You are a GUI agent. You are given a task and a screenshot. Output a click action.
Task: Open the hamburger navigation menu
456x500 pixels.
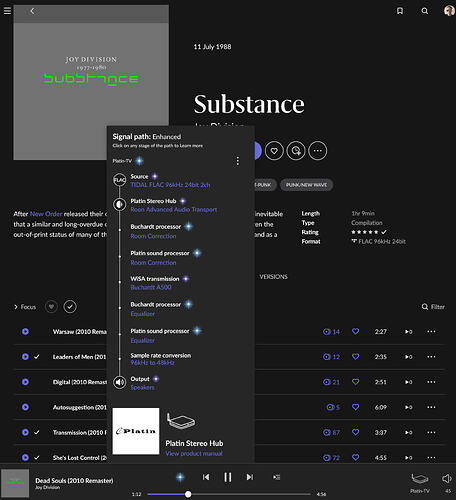(7, 11)
